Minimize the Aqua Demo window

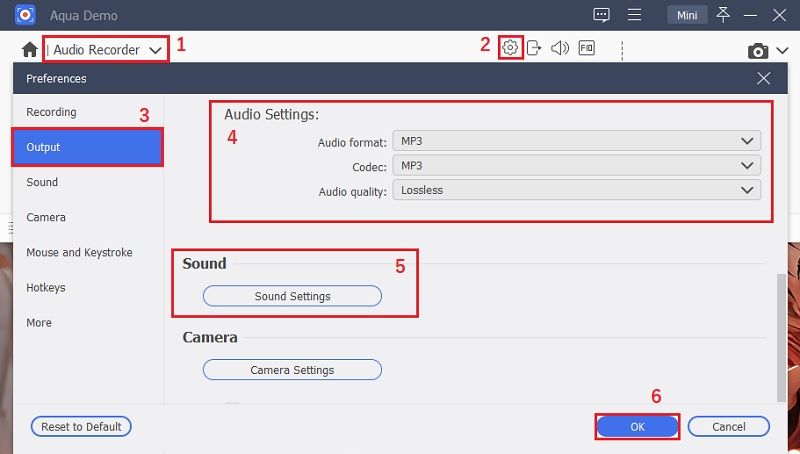750,15
